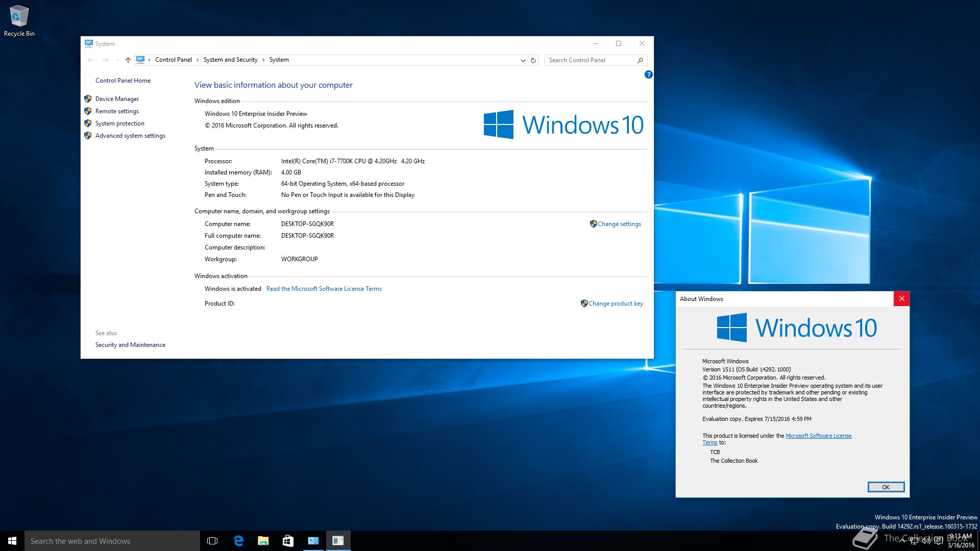Select the System breadcrumb item

279,60
